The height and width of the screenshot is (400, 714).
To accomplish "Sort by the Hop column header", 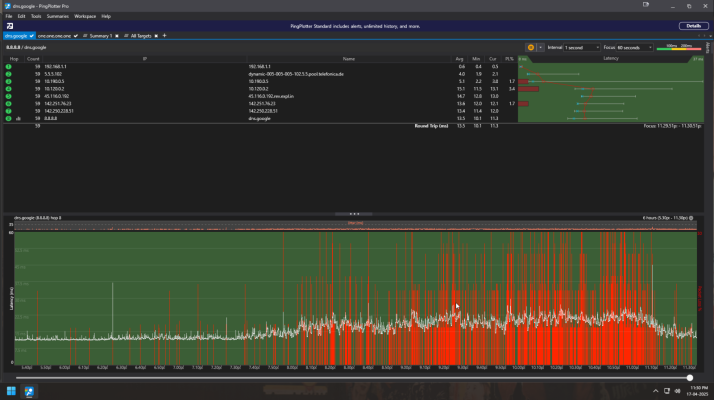I will click(14, 59).
